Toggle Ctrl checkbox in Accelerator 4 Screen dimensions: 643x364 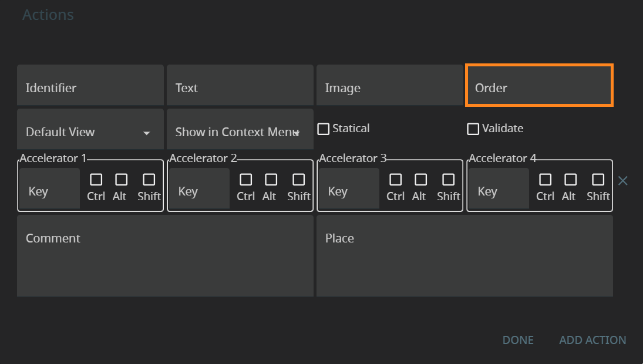pyautogui.click(x=545, y=180)
